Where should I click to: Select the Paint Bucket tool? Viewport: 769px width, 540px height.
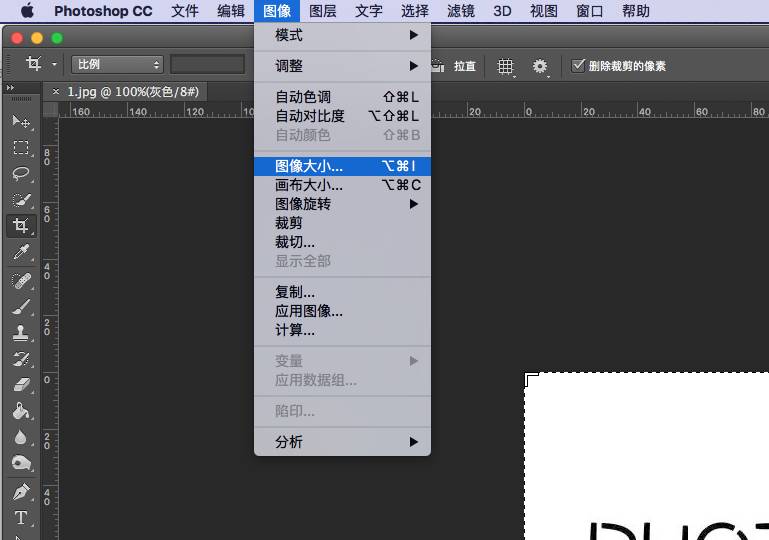click(21, 411)
